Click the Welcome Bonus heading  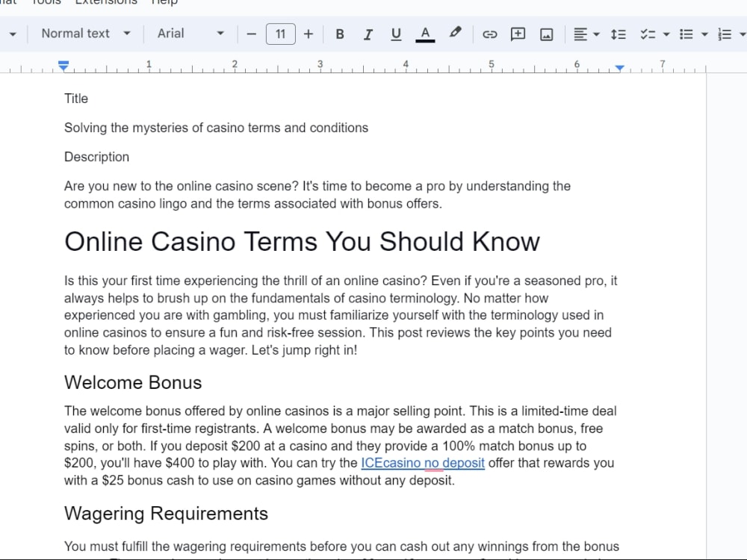pyautogui.click(x=133, y=382)
